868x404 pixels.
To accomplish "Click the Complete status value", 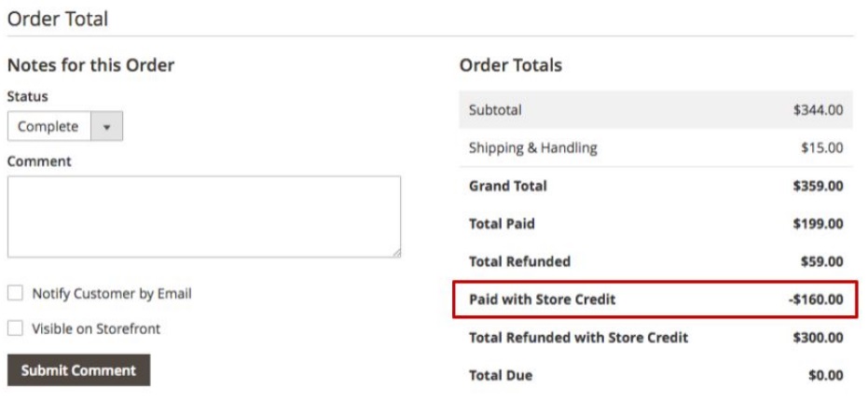I will [x=48, y=127].
